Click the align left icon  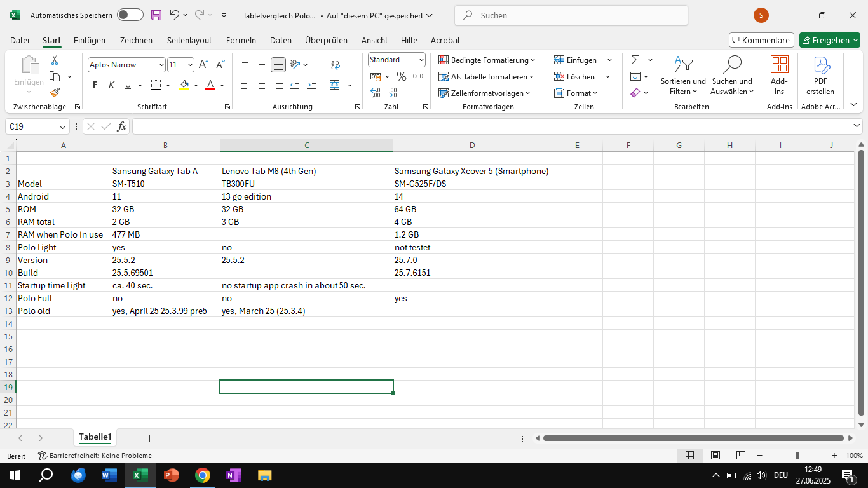[245, 85]
